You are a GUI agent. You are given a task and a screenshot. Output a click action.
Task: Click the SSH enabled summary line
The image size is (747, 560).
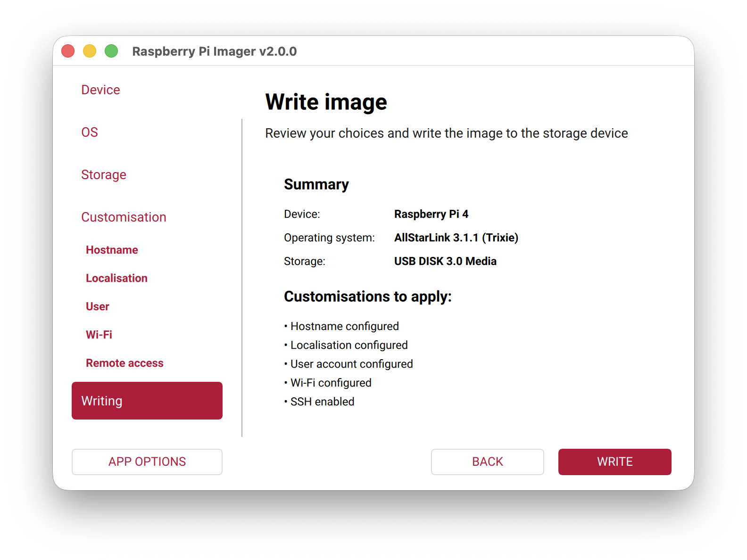pos(322,402)
